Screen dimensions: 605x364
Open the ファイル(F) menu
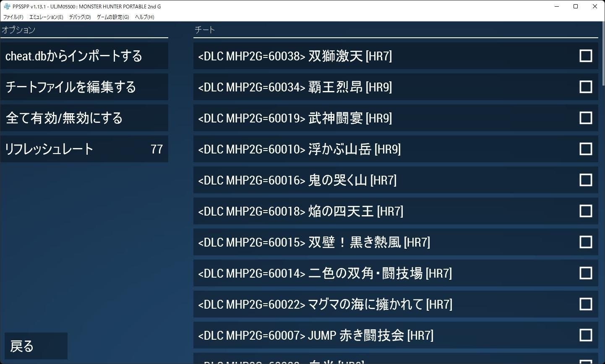pyautogui.click(x=13, y=17)
